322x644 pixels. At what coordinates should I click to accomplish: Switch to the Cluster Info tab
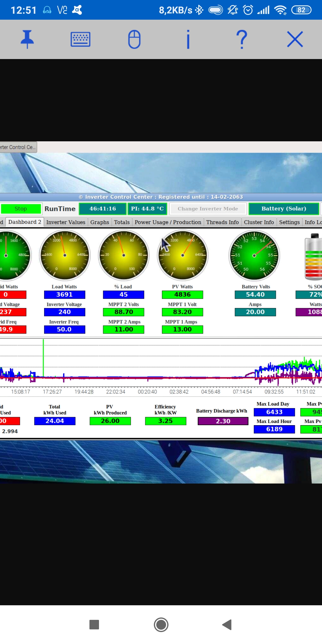pos(259,222)
